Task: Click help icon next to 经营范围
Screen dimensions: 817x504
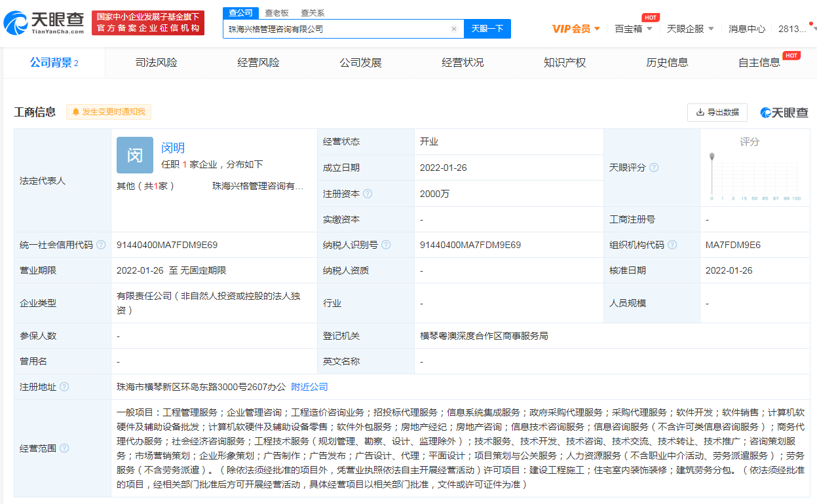Action: 64,448
